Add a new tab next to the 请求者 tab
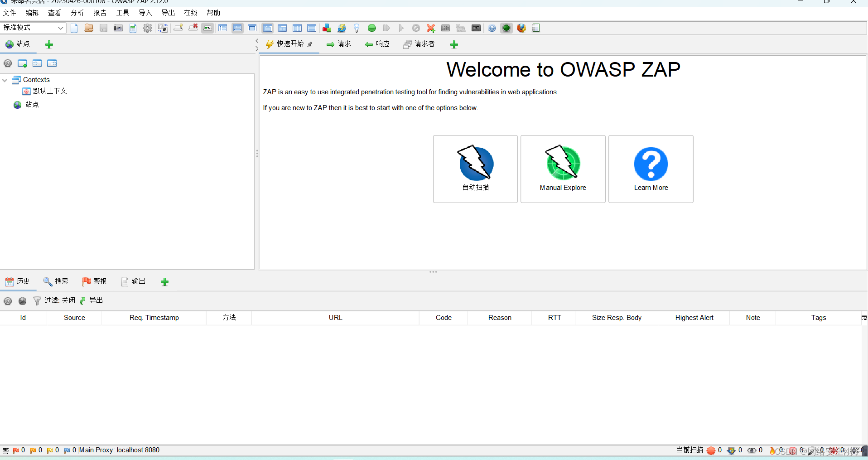The width and height of the screenshot is (868, 460). tap(454, 44)
